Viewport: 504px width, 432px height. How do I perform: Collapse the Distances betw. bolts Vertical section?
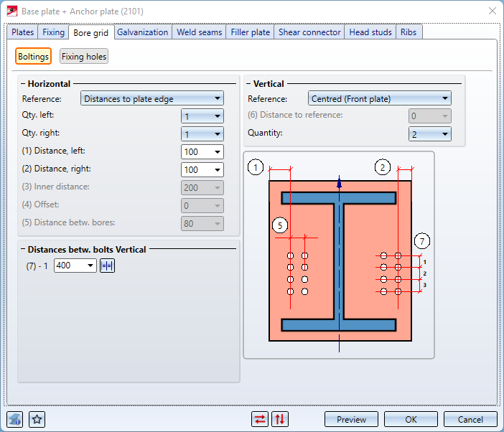pyautogui.click(x=22, y=250)
